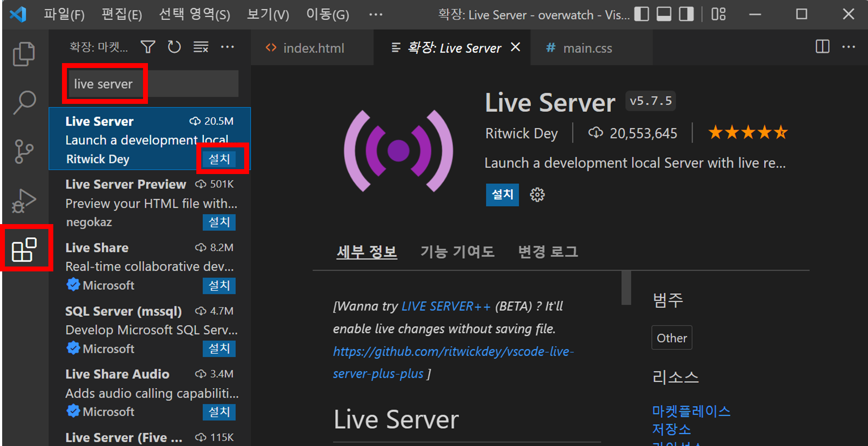The image size is (868, 446).
Task: Open the 이동(G) menu
Action: point(327,15)
